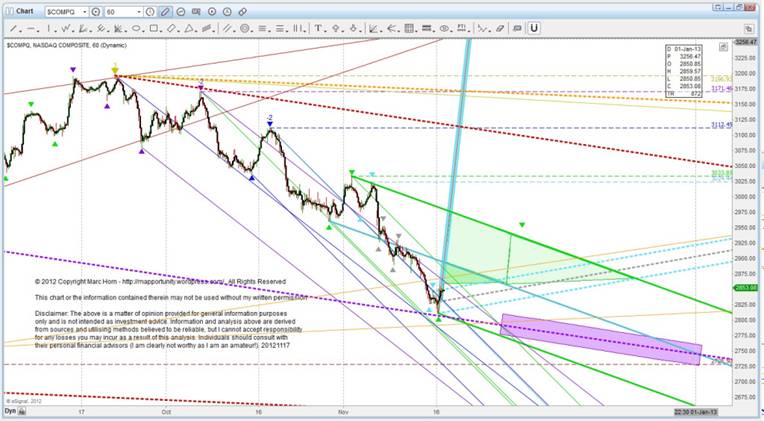764x421 pixels.
Task: Select the filled parallelogram tool
Action: click(206, 28)
